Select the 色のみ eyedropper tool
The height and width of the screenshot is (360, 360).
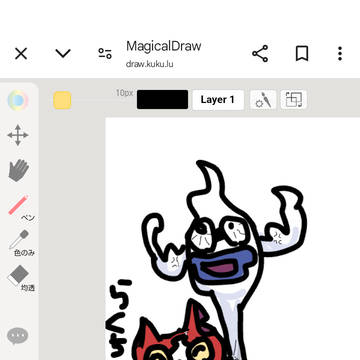click(21, 243)
